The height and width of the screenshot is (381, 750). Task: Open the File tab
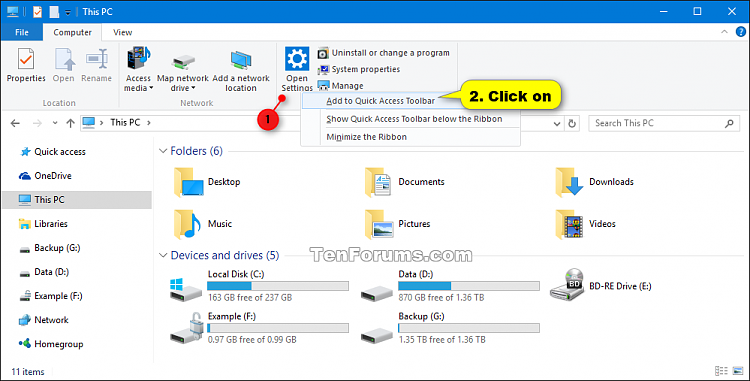pyautogui.click(x=22, y=32)
